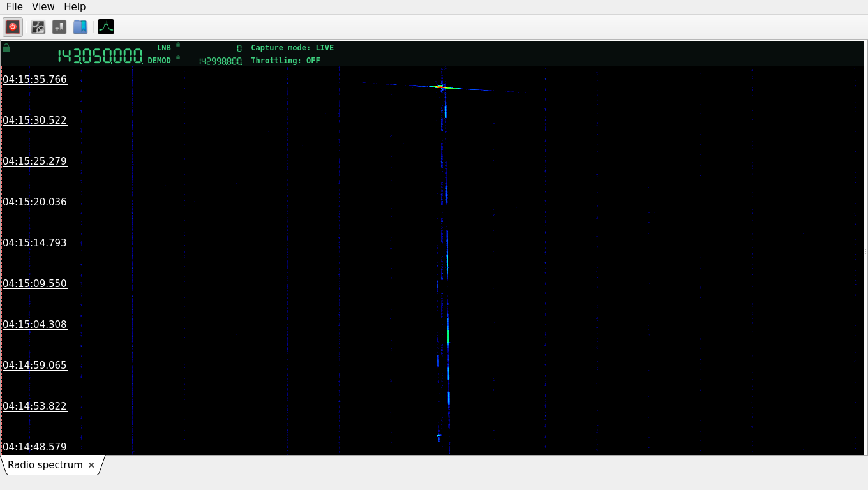Open the Help menu
868x490 pixels.
(x=75, y=6)
